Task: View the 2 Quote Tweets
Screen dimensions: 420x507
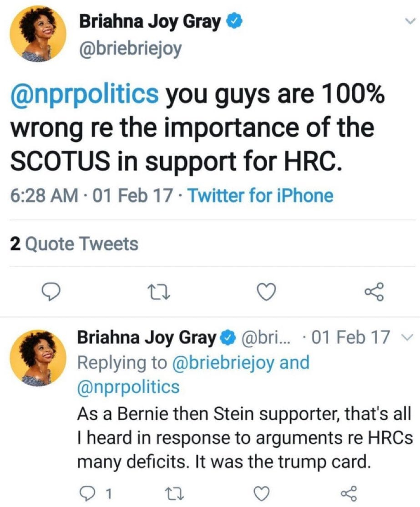Action: (74, 244)
